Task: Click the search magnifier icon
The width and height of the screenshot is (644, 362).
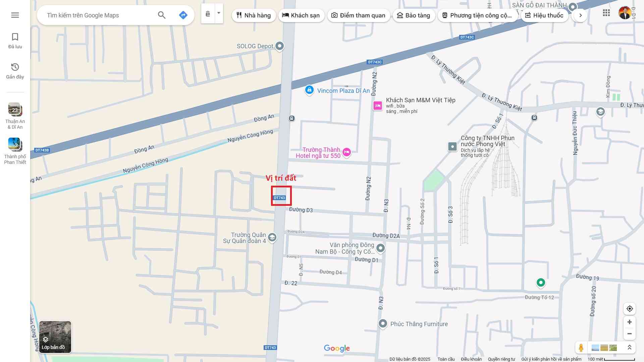Action: pyautogui.click(x=162, y=15)
